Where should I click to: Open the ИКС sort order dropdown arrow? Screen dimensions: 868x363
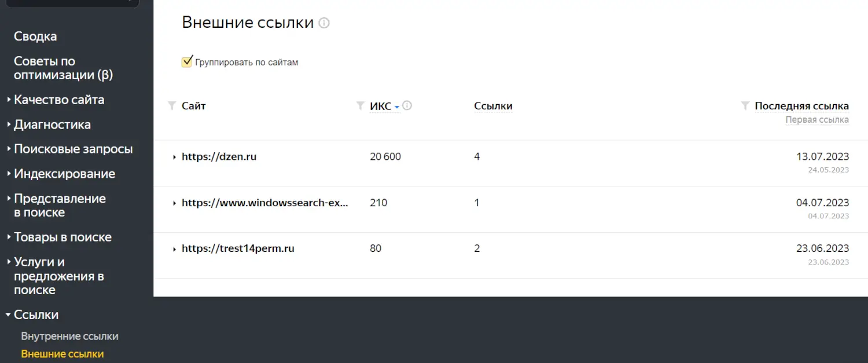(397, 107)
